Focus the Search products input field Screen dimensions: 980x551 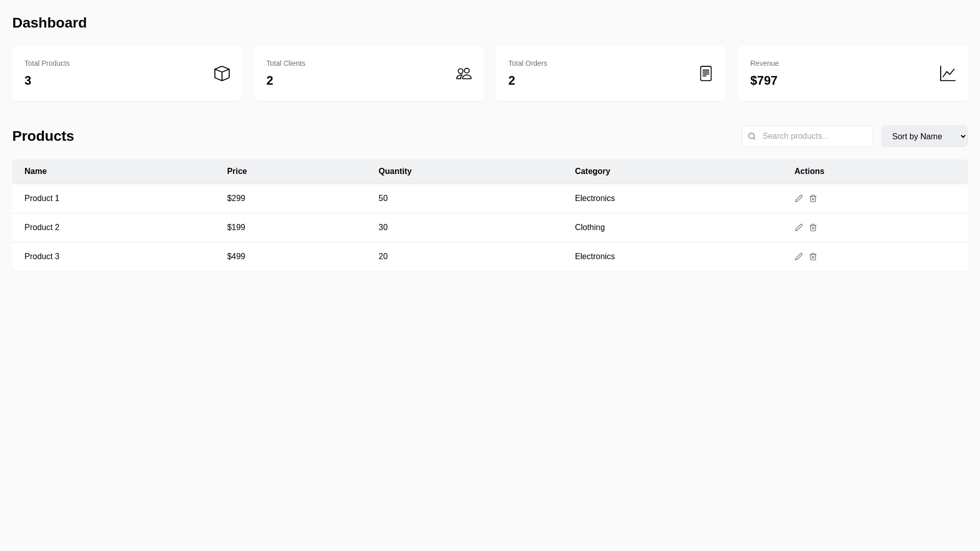click(814, 136)
